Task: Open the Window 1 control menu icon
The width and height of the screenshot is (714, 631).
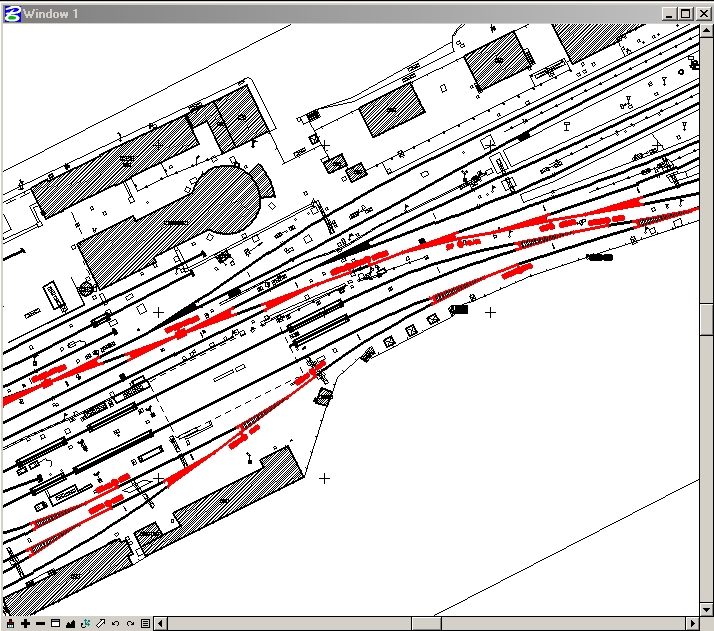Action: pos(11,13)
